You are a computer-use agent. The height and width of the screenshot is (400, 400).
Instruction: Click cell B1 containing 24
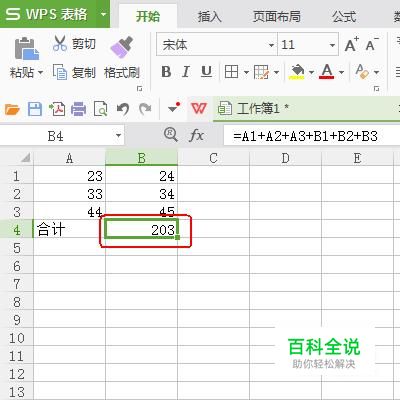[x=141, y=176]
